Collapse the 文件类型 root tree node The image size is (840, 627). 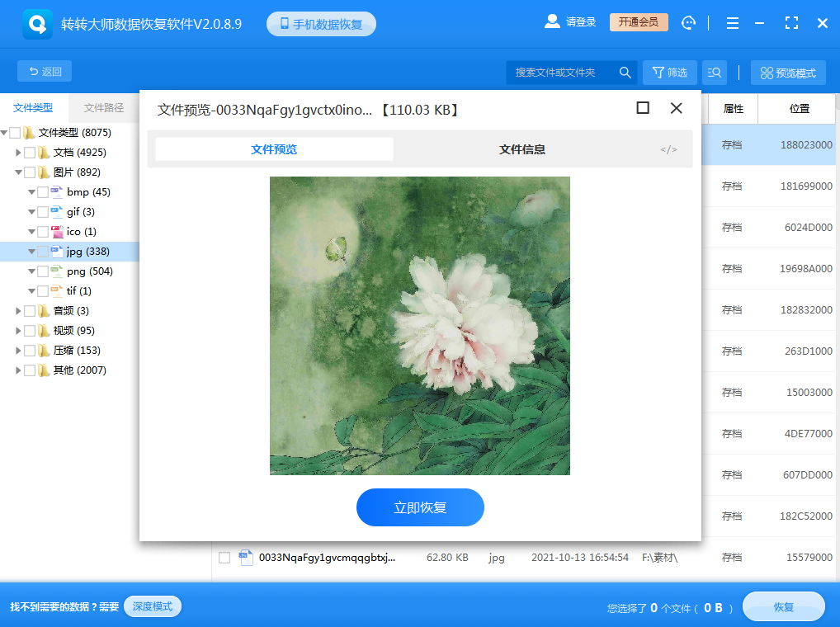pos(4,132)
